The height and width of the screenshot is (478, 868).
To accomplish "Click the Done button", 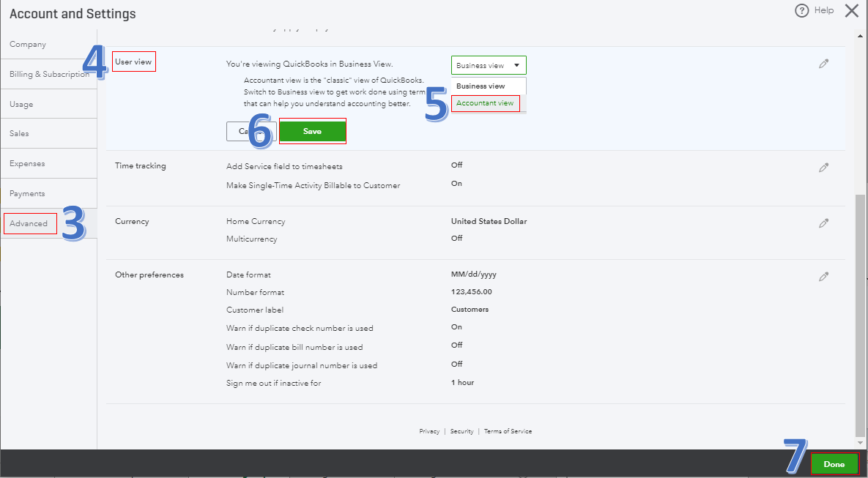I will click(834, 464).
